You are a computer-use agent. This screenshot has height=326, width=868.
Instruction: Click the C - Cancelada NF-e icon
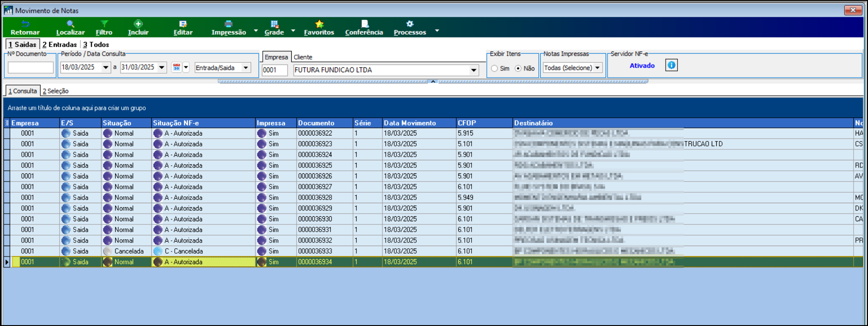(x=158, y=251)
